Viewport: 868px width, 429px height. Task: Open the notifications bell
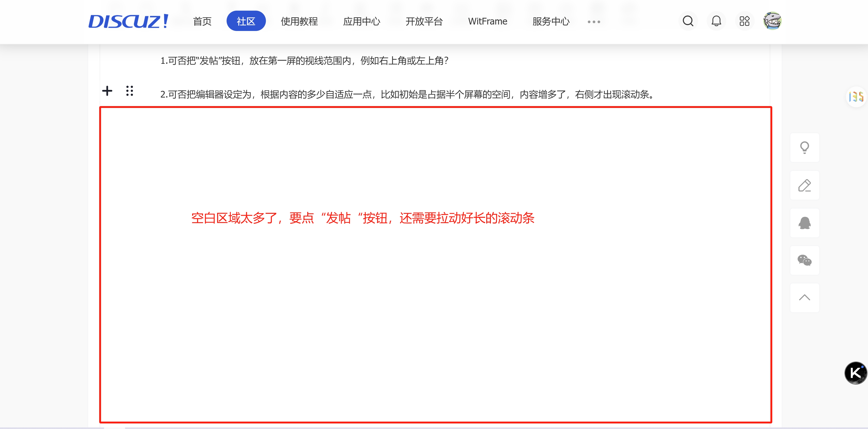pyautogui.click(x=716, y=21)
